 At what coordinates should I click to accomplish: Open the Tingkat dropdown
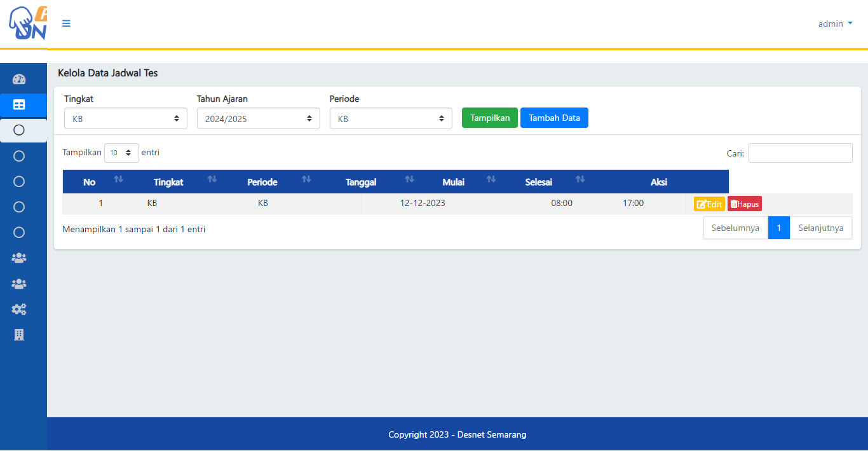pos(125,118)
